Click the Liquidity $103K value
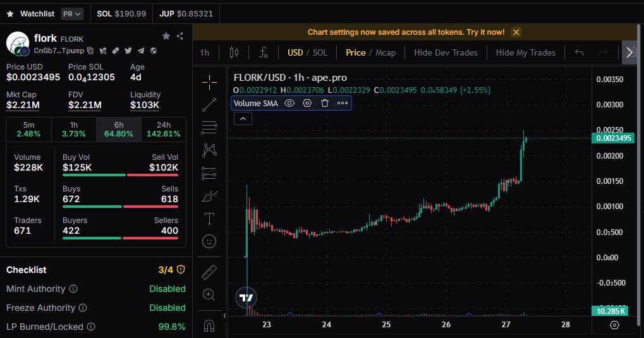644x338 pixels. [145, 105]
